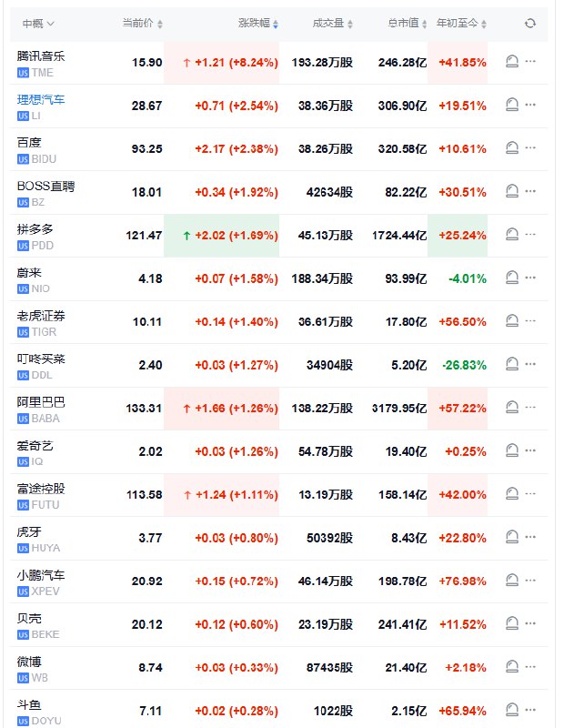Viewport: 574px width, 728px height.
Task: Set a price alert for 爱奇艺 IQ
Action: click(512, 450)
